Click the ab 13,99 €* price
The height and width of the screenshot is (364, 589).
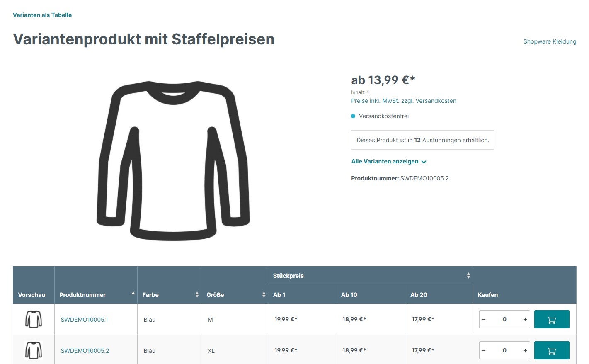pyautogui.click(x=383, y=80)
